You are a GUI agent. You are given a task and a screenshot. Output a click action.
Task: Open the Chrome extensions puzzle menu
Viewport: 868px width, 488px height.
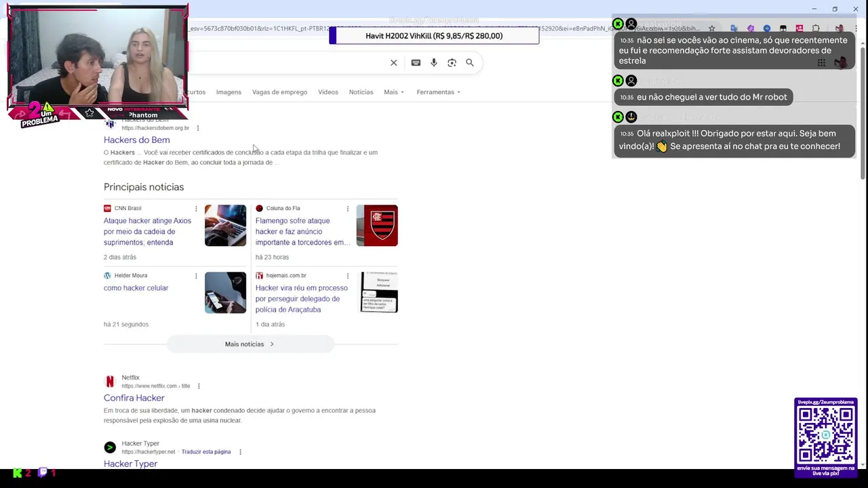pyautogui.click(x=816, y=28)
